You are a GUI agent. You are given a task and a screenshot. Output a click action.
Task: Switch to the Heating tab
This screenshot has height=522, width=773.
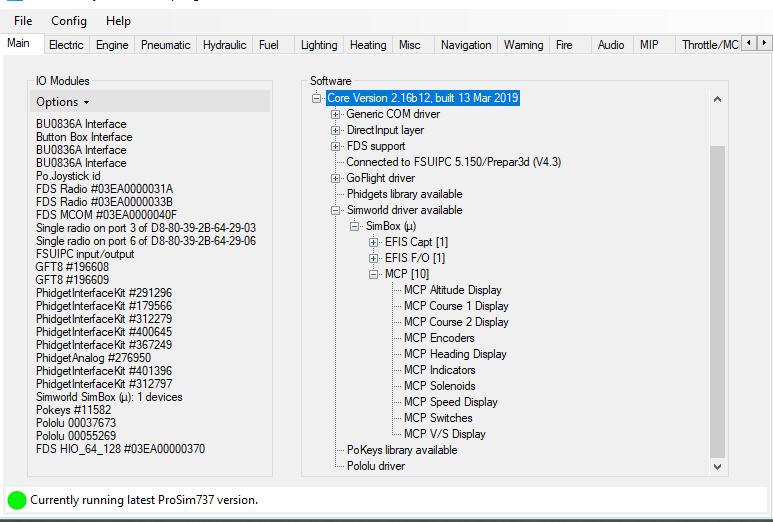[x=368, y=45]
